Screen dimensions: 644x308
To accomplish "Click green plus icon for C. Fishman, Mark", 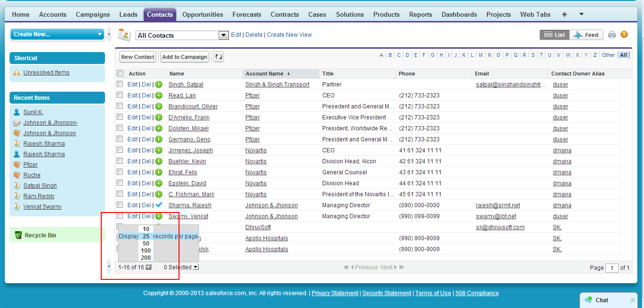I will point(159,194).
